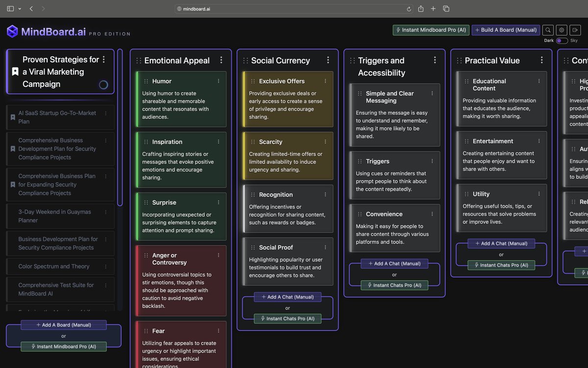Toggle Safari sidebar

click(x=10, y=9)
